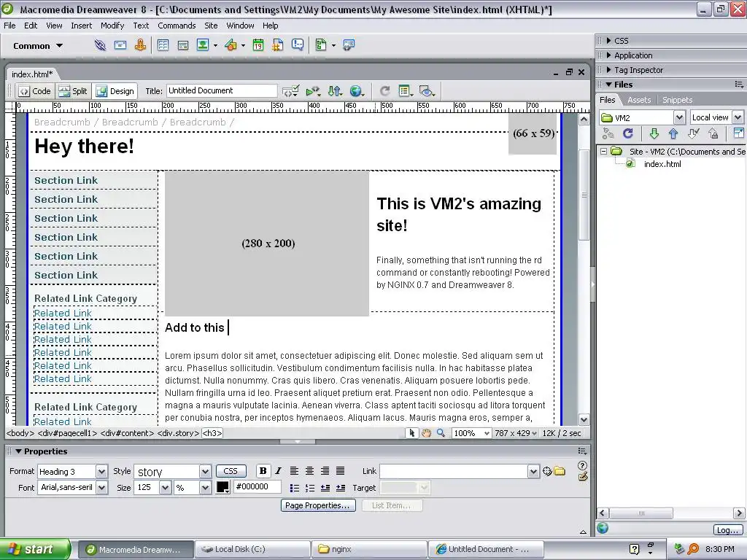Open the Visual Aids eye icon

coord(427,91)
